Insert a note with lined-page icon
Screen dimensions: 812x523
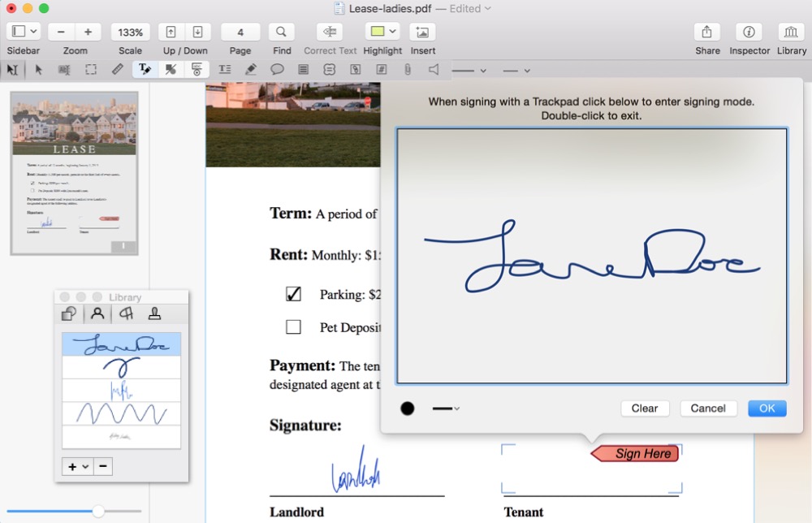304,69
